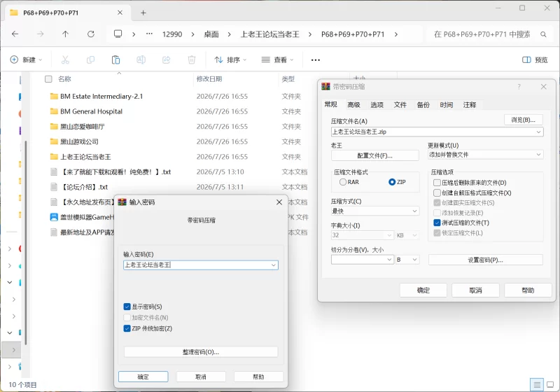Screen dimensions: 560x392
Task: Go up one folder level
Action: click(x=65, y=34)
